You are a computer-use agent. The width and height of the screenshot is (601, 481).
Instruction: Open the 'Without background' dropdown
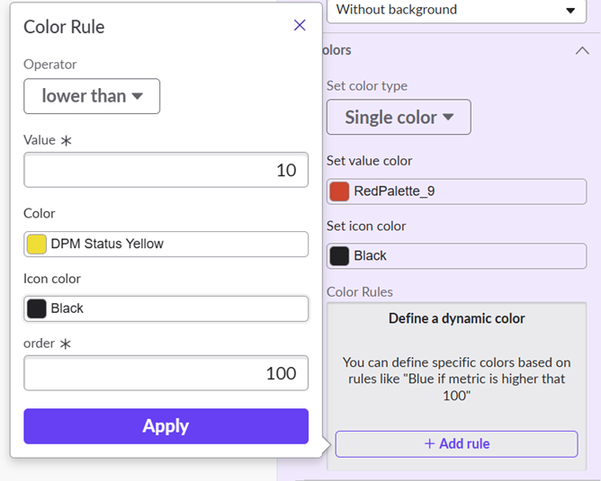(x=456, y=10)
